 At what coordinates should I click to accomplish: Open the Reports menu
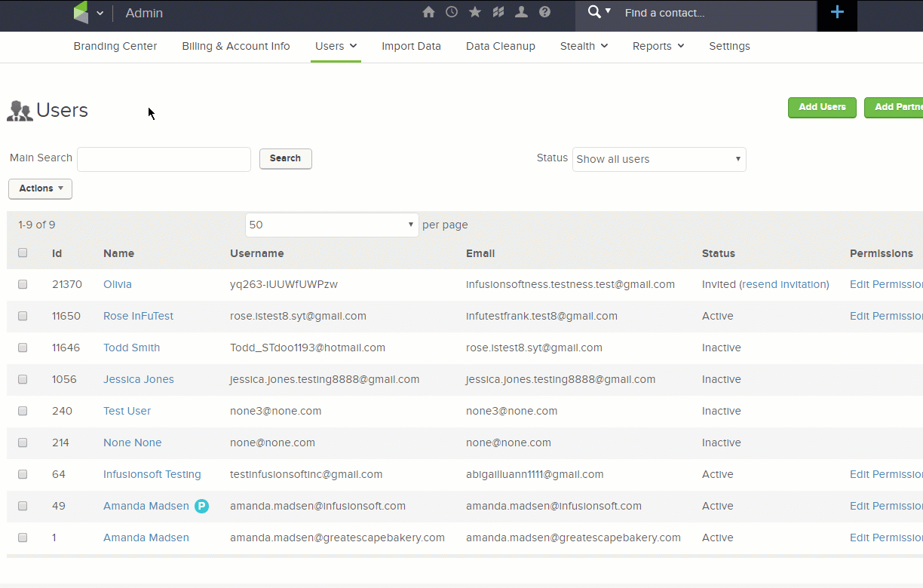pyautogui.click(x=658, y=46)
